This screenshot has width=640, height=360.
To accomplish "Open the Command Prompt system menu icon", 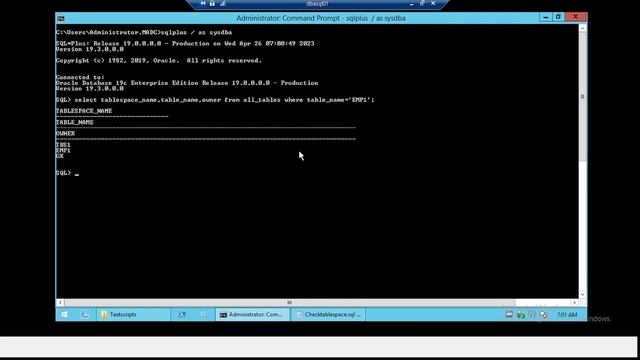I will click(61, 18).
